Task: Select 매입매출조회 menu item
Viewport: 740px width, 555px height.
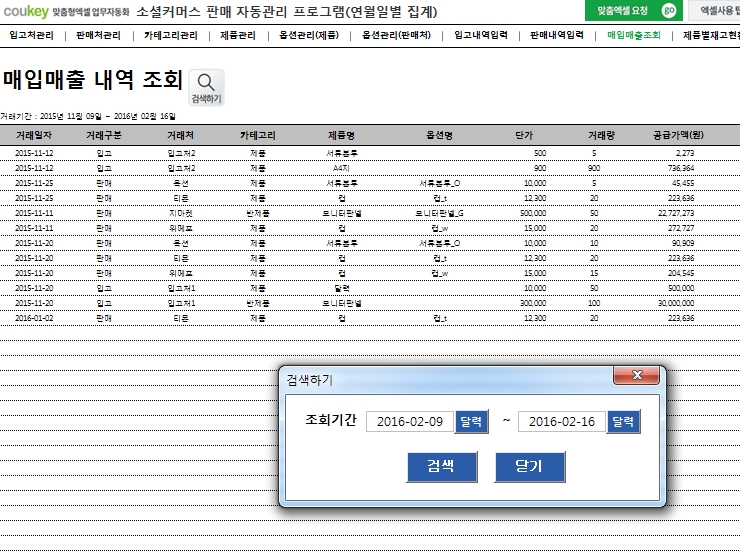Action: click(x=634, y=35)
